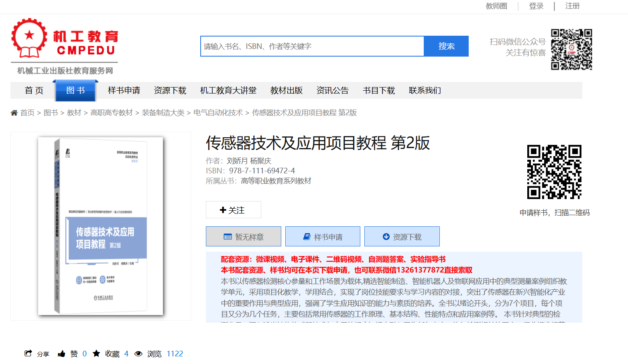Screen dimensions: 628x364
Task: Focus the book search input field
Action: click(x=312, y=46)
